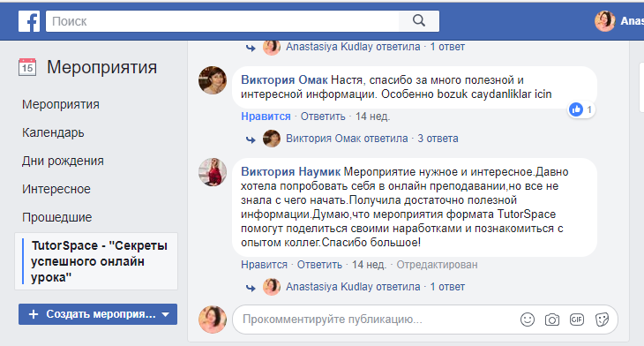This screenshot has width=644, height=346.
Task: Reply to Виктория Наумик's comment with Ответить
Action: pos(319,265)
